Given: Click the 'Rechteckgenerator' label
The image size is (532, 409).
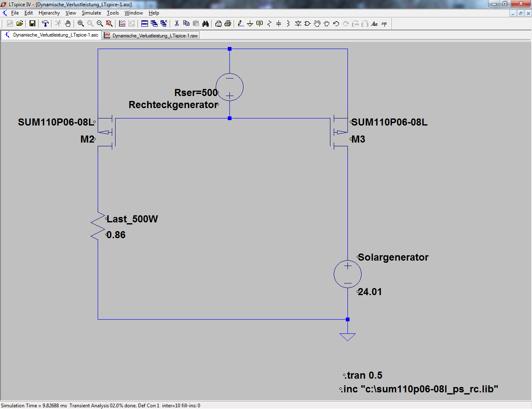Looking at the screenshot, I should pyautogui.click(x=173, y=105).
